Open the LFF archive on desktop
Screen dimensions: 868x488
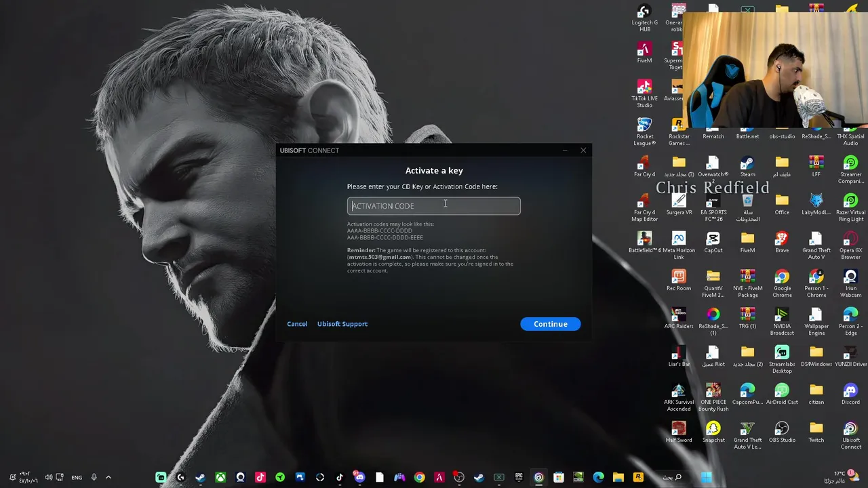coord(816,167)
